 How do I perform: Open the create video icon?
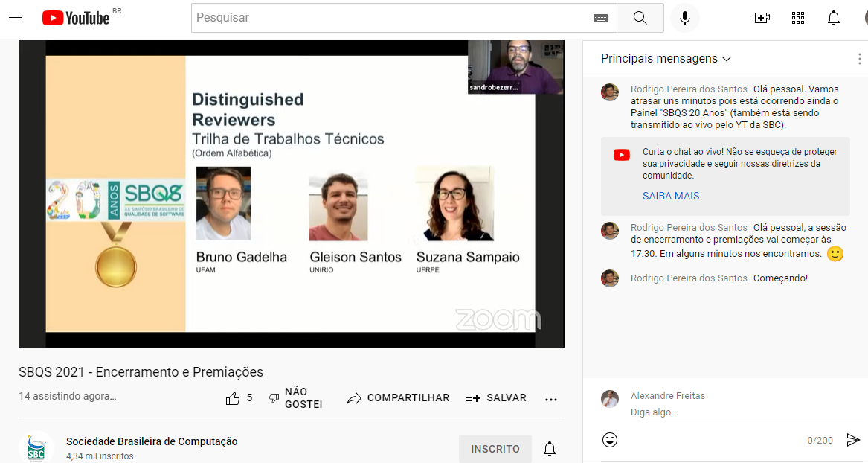tap(762, 18)
